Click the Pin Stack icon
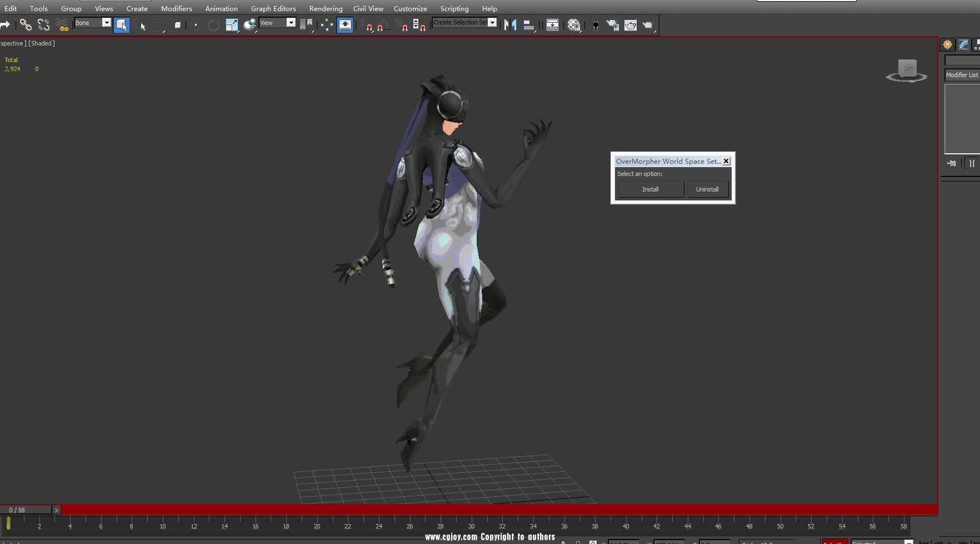The width and height of the screenshot is (980, 544). 952,163
